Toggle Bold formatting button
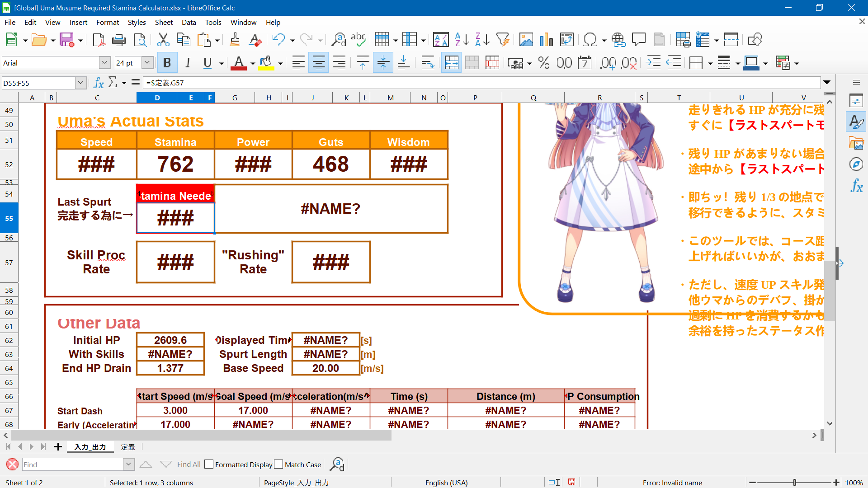The height and width of the screenshot is (488, 868). click(x=167, y=63)
